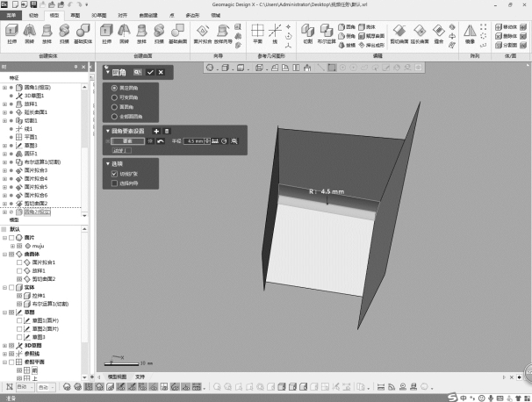Select the 全部圆角 radio option
Screen dimensions: 532x402
115,116
